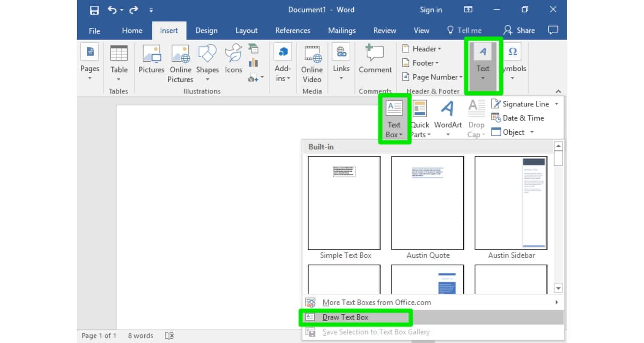Image resolution: width=644 pixels, height=343 pixels.
Task: Open the File tab
Action: [94, 30]
